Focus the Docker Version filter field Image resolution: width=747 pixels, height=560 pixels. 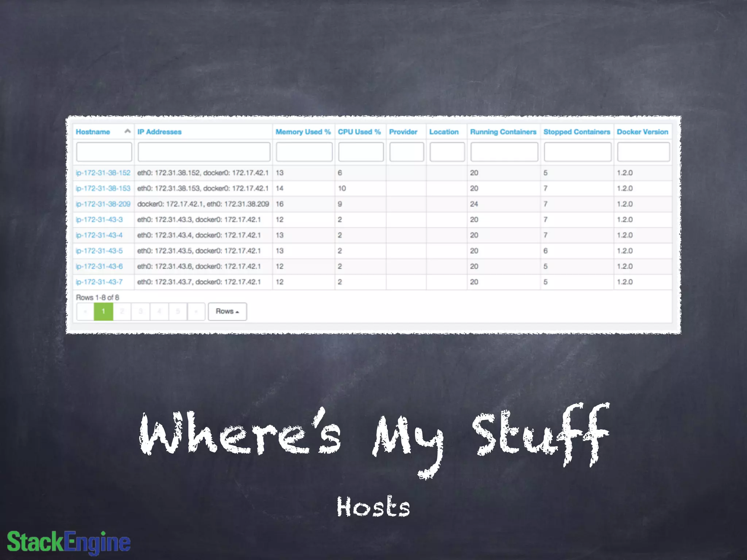(x=643, y=152)
